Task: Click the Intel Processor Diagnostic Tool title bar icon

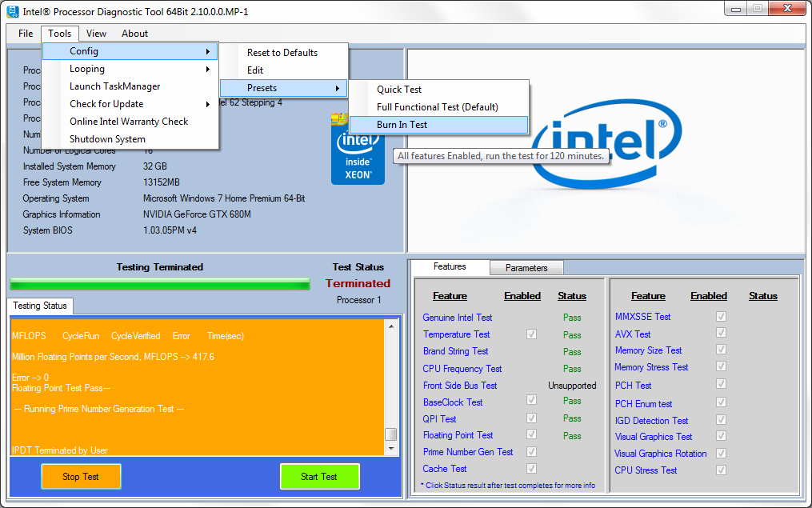Action: 13,11
